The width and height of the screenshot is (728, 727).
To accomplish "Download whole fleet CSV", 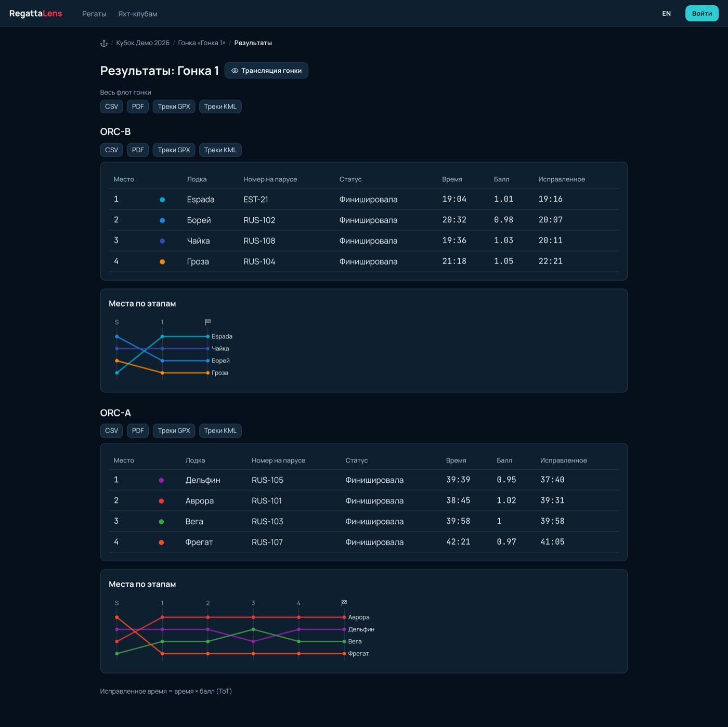I will point(112,107).
